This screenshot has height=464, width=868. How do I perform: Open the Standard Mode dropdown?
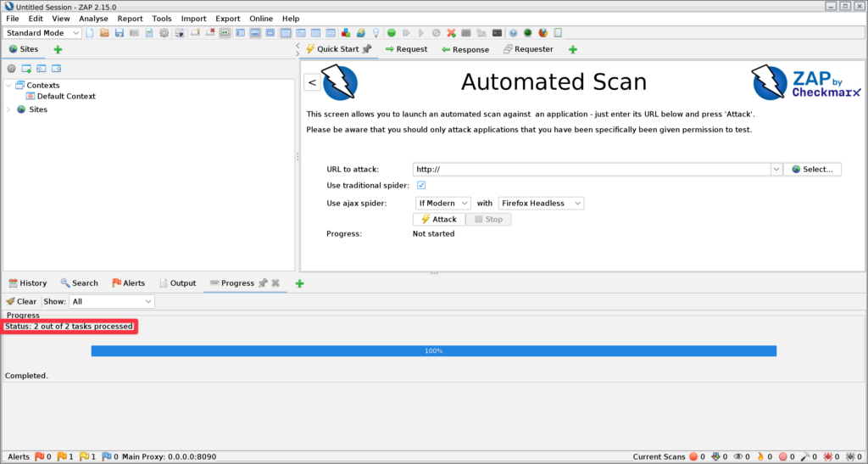coord(42,33)
